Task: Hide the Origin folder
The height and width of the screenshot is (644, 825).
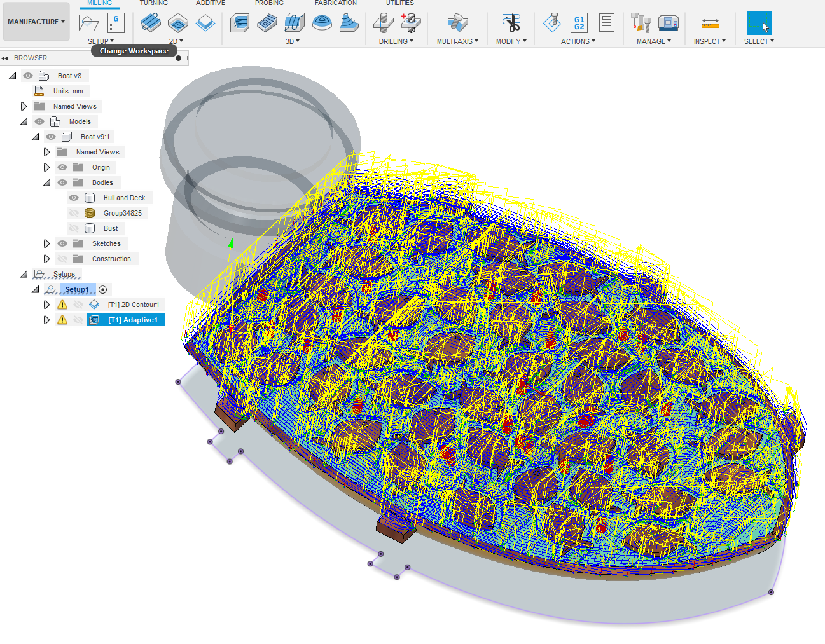Action: coord(62,167)
